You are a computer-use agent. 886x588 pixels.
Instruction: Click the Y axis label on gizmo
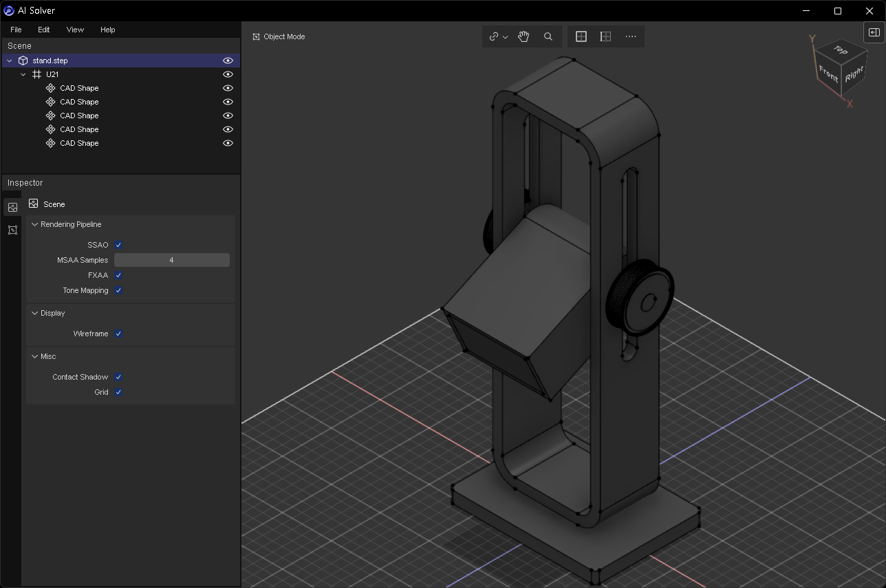pos(812,39)
